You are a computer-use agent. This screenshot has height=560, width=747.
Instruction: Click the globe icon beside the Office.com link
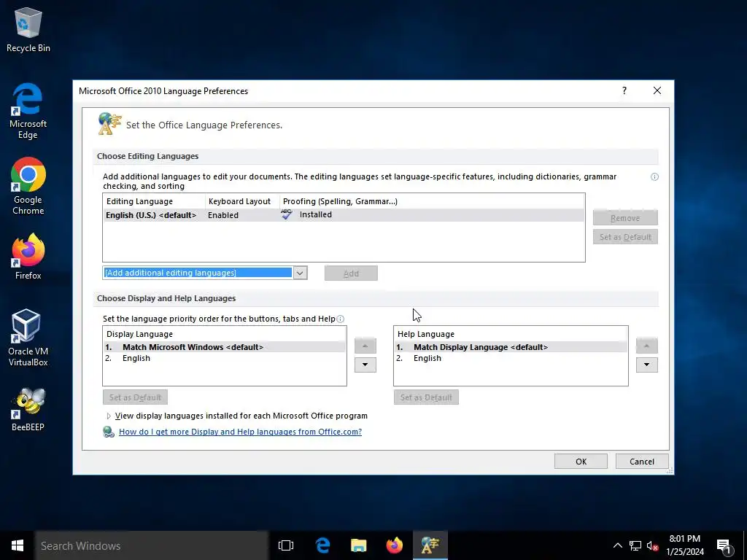click(109, 432)
